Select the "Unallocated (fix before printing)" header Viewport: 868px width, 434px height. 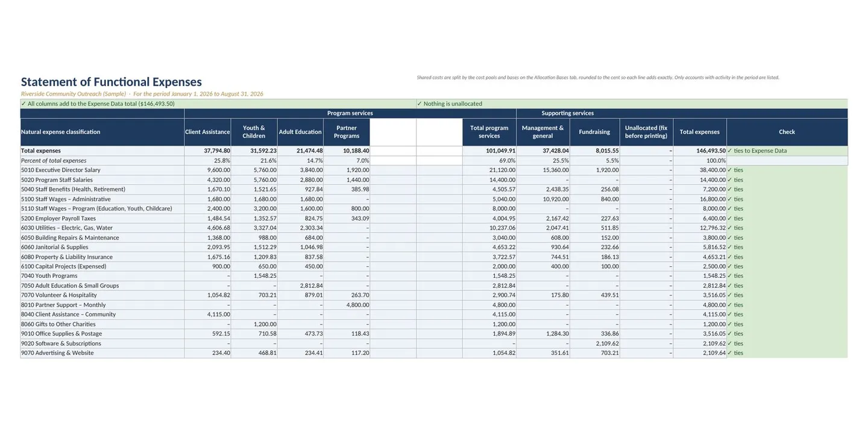(646, 132)
